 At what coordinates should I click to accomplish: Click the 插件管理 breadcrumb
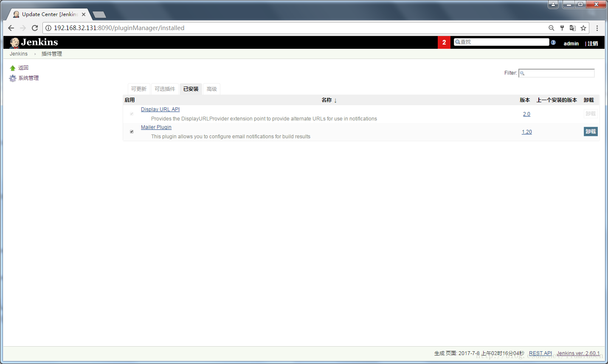pyautogui.click(x=52, y=54)
